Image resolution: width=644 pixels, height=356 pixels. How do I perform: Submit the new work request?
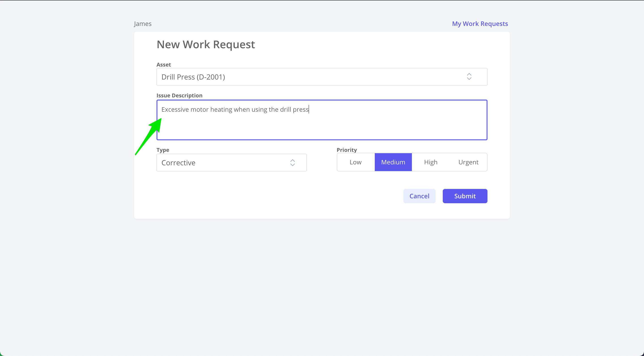[x=465, y=196]
